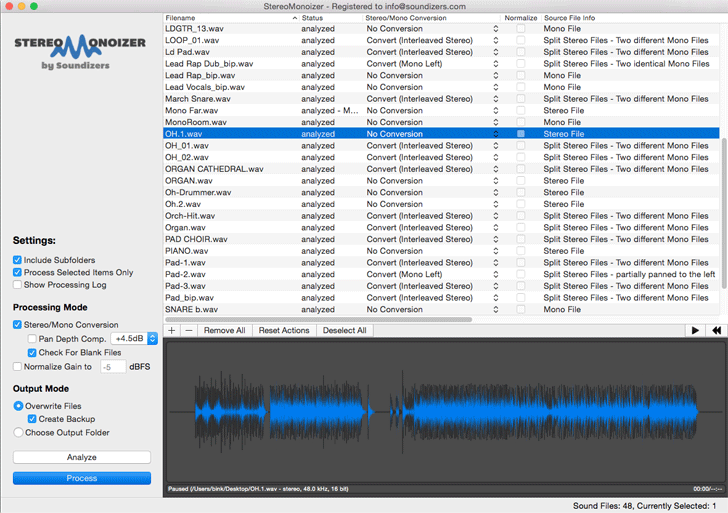Click the Normalize Gain dBFS input field
The image size is (728, 513).
[113, 367]
